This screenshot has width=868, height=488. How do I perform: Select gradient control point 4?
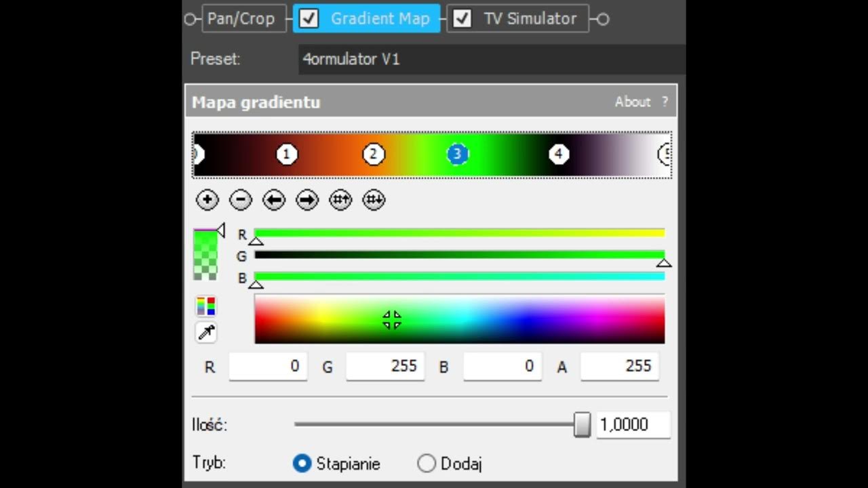558,155
